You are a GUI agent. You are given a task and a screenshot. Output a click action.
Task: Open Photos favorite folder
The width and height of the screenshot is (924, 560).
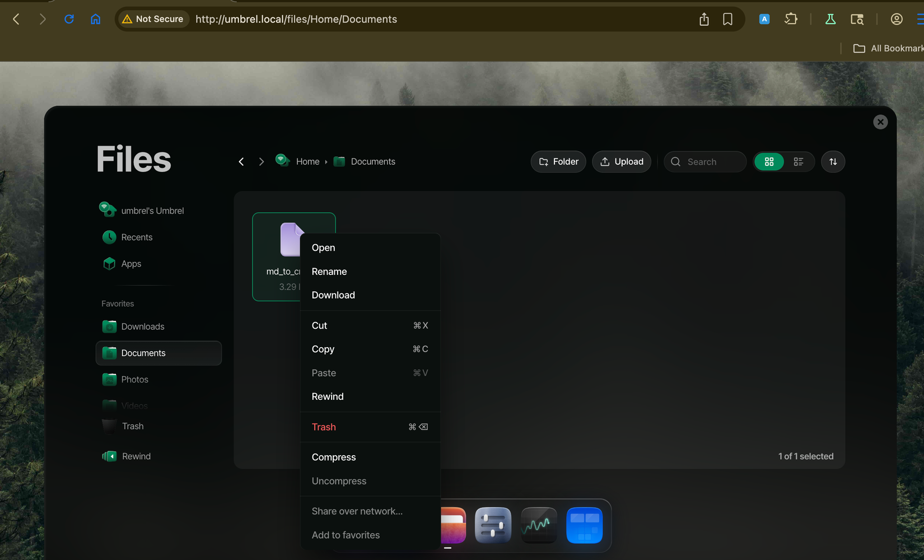(x=158, y=380)
